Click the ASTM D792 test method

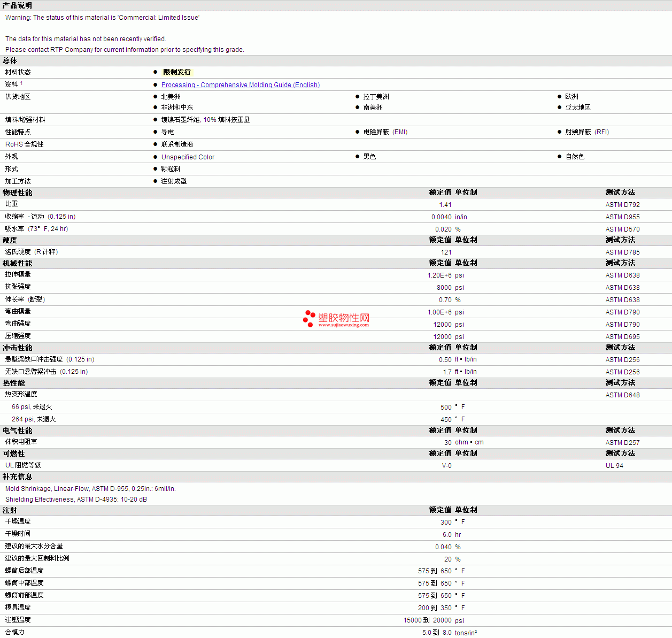click(623, 205)
